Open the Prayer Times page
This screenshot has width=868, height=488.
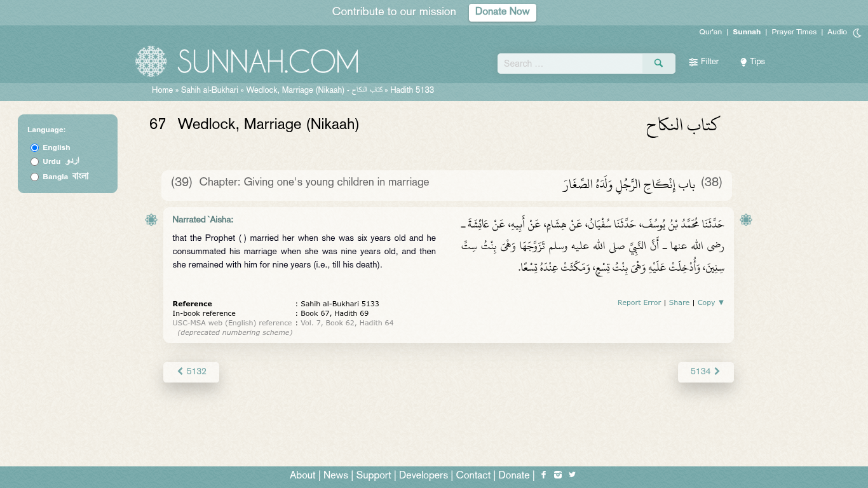(x=794, y=32)
